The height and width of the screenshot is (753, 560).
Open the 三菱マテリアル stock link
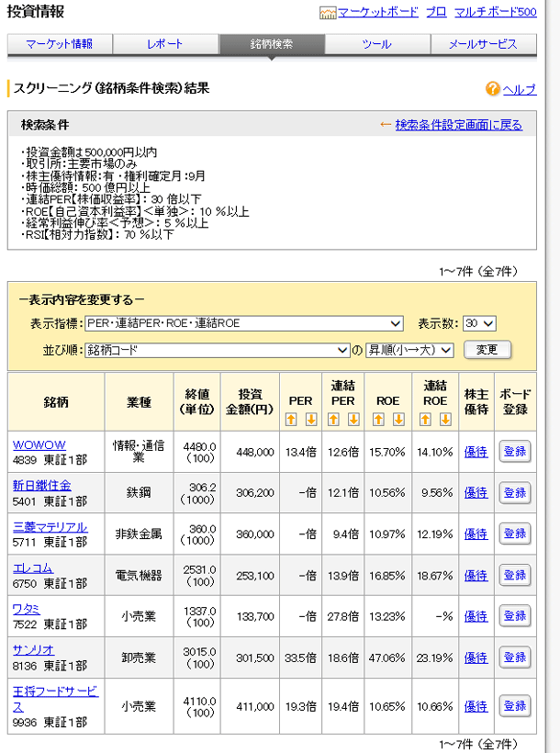(50, 527)
